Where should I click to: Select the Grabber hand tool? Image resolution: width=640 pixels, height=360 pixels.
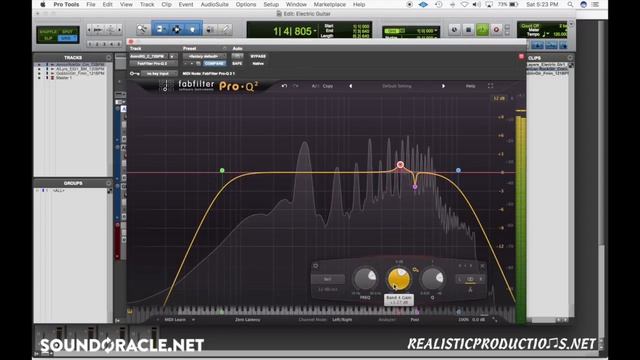(193, 29)
